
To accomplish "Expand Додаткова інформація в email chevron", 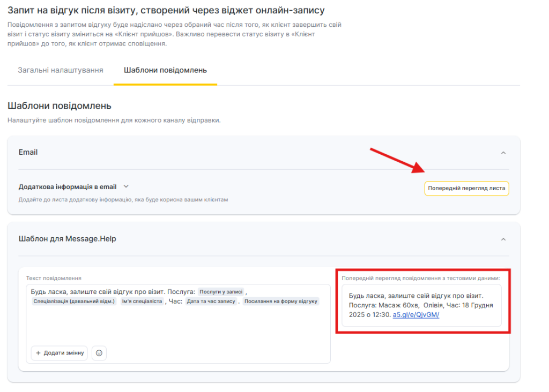I will pyautogui.click(x=127, y=186).
